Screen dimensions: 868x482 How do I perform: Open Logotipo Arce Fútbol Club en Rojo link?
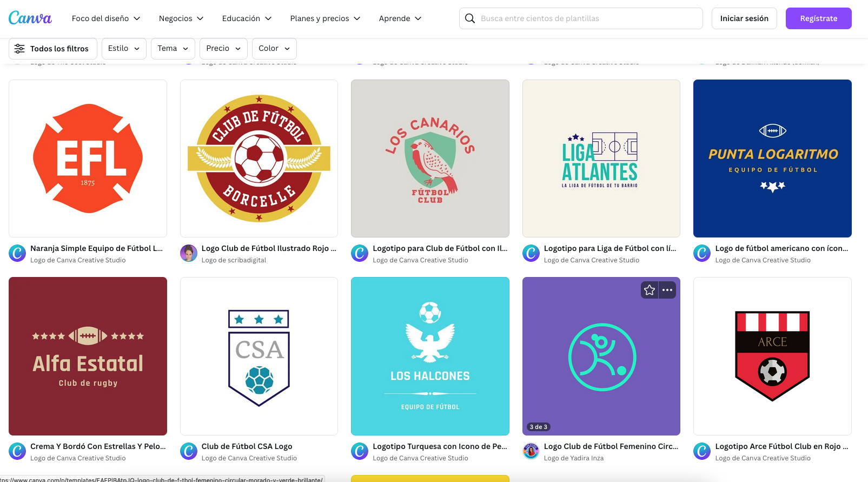pos(781,446)
